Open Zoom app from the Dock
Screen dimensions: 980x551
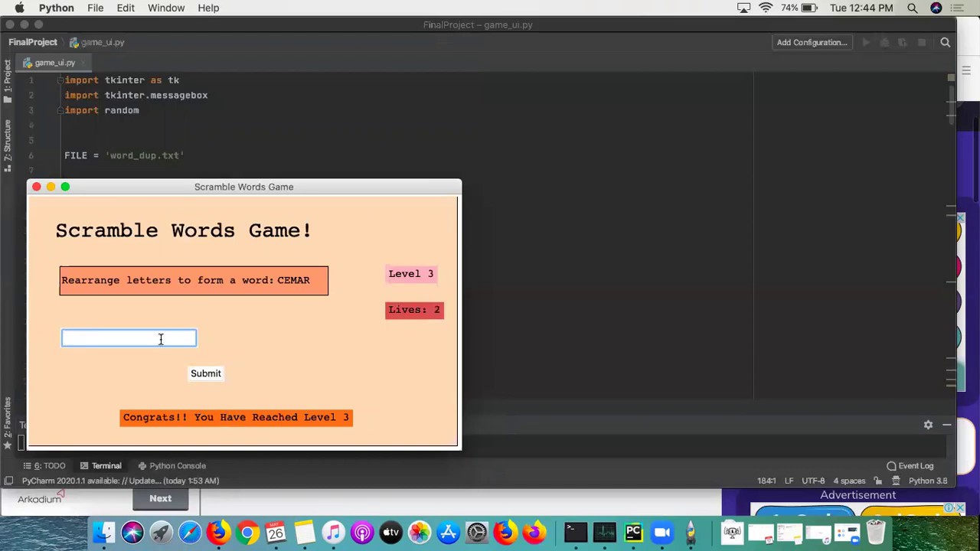point(662,532)
